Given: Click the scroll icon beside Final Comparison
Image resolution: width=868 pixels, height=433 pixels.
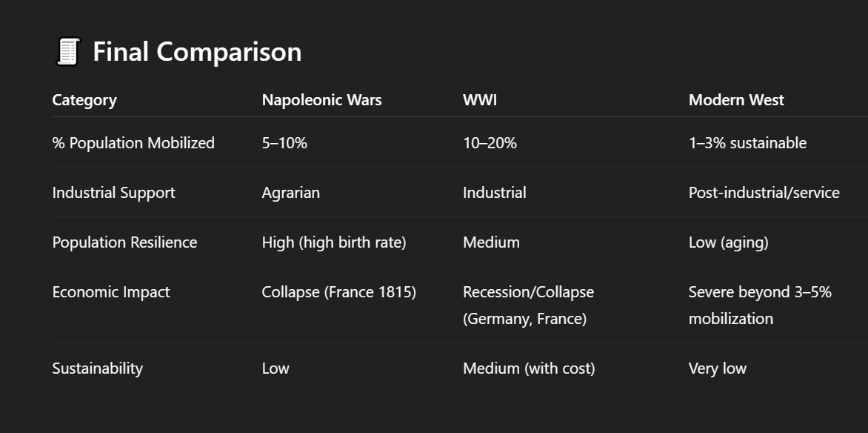Looking at the screenshot, I should [x=68, y=52].
